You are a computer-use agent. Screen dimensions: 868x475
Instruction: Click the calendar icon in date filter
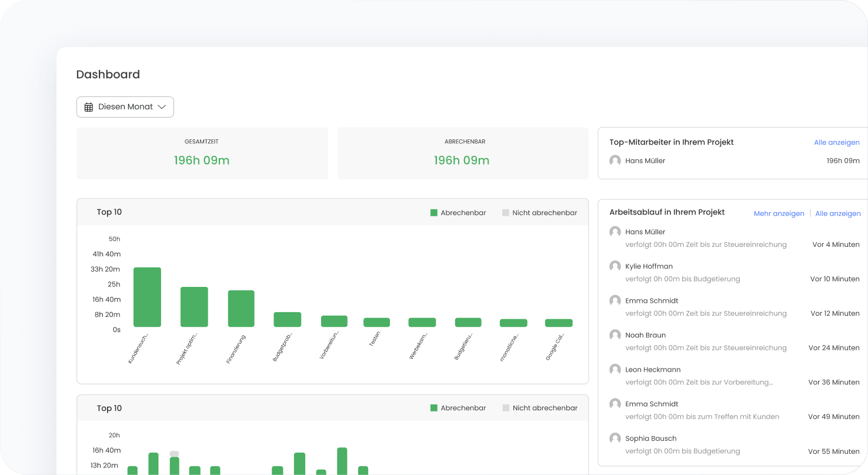point(89,107)
